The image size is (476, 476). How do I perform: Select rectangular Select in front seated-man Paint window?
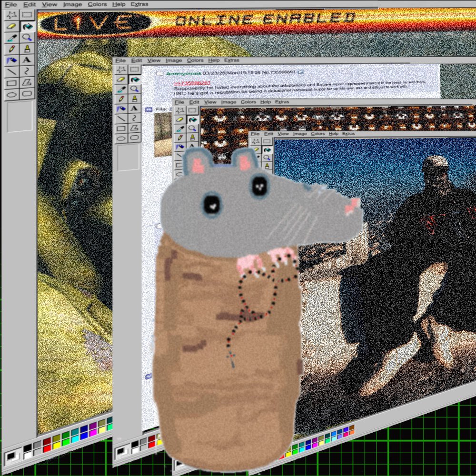pyautogui.click(x=267, y=141)
